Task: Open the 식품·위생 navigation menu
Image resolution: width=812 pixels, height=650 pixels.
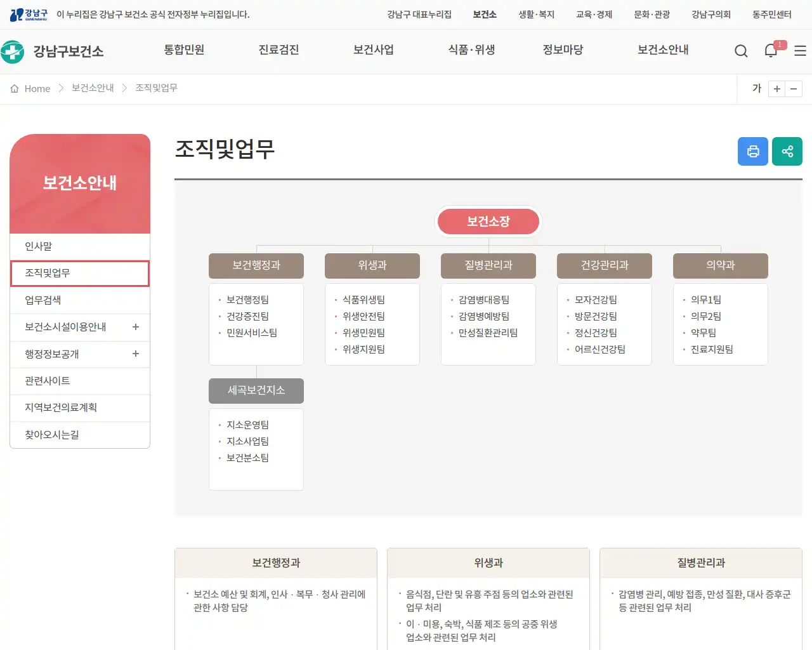Action: pos(471,51)
